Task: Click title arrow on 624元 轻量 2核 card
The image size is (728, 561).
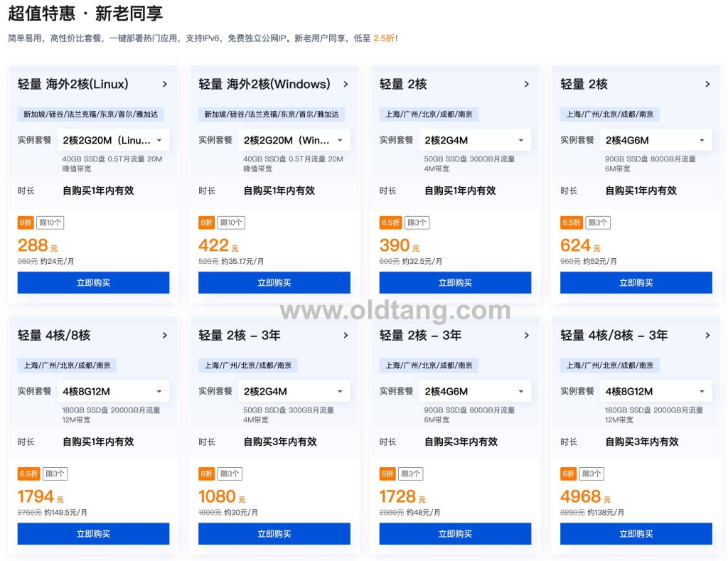Action: (x=707, y=84)
